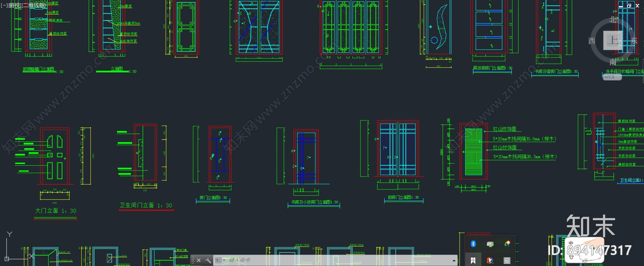Image resolution: width=644 pixels, height=266 pixels.
Task: Rotate view to west via ViewCube 西
Action: click(592, 41)
